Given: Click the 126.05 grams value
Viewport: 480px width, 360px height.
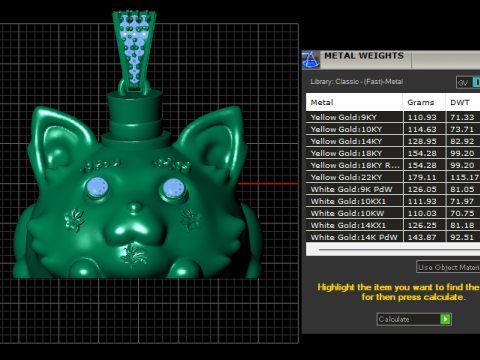Looking at the screenshot, I should (422, 189).
